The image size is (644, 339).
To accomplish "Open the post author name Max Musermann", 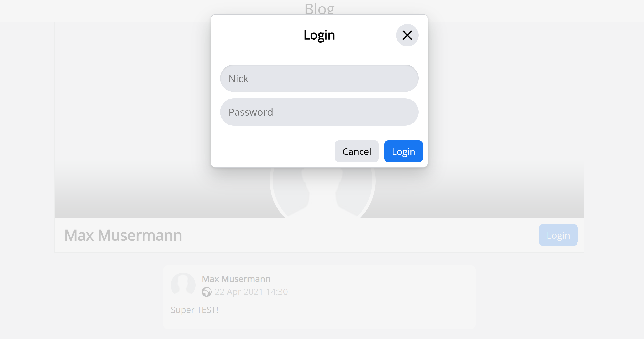I will click(236, 279).
